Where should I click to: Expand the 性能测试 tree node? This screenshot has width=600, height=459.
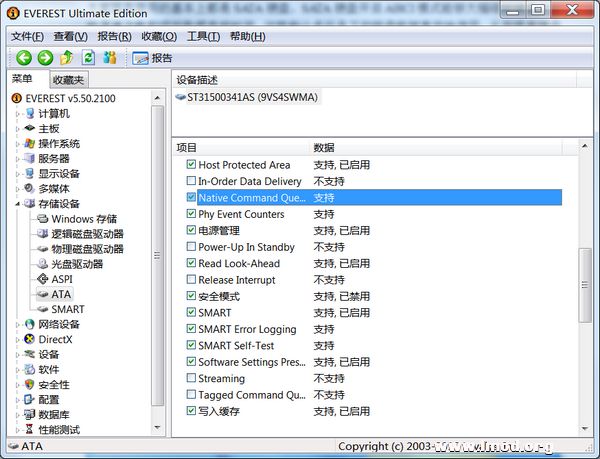click(17, 430)
